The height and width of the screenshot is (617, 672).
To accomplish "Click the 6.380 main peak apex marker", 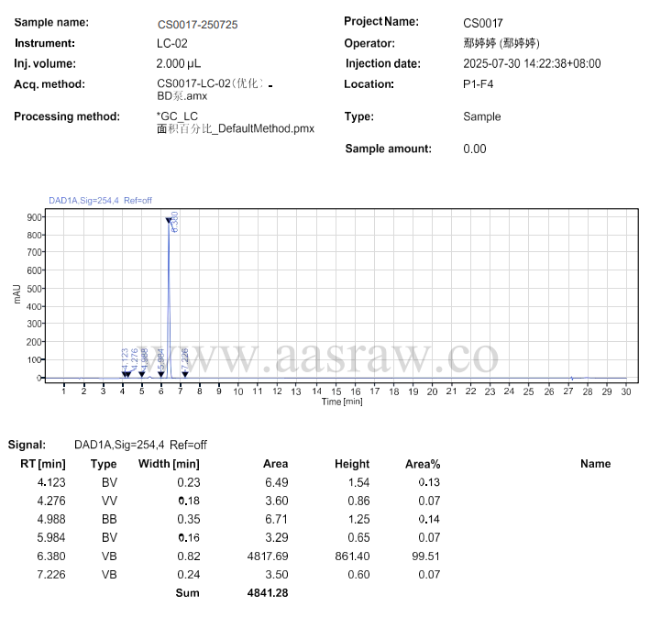I will [169, 220].
